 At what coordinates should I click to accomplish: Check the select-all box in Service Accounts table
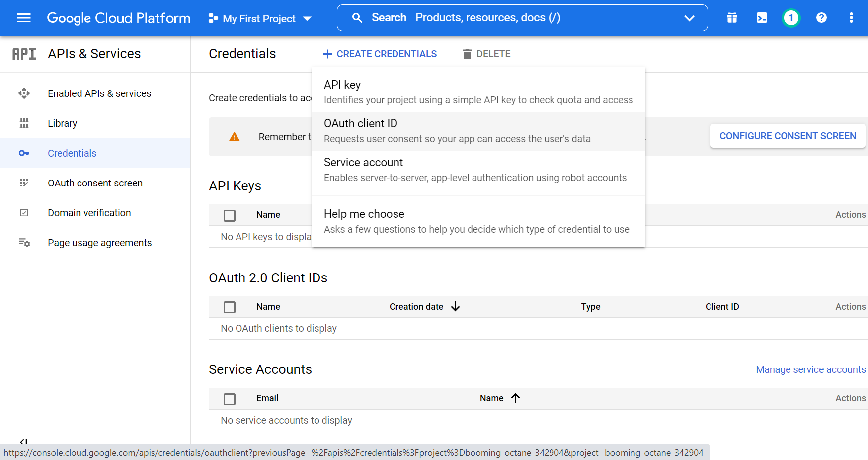[230, 399]
